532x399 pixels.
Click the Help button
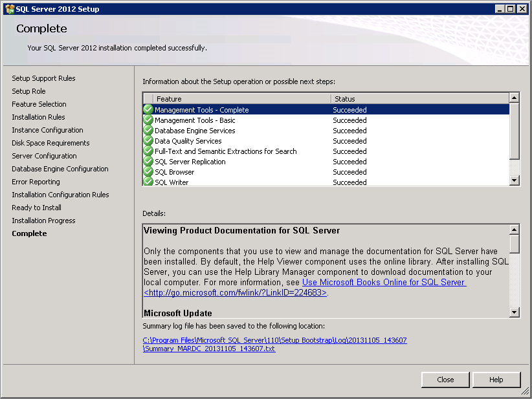[496, 380]
